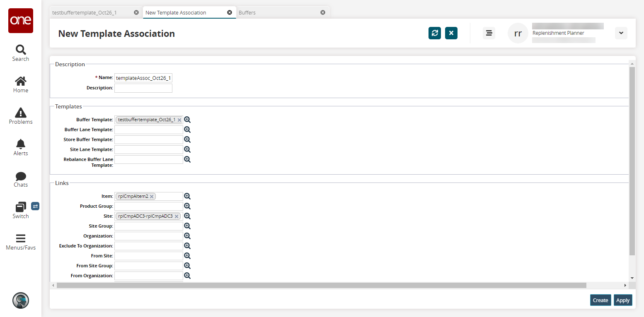
Task: Click the Description input field
Action: coord(143,88)
